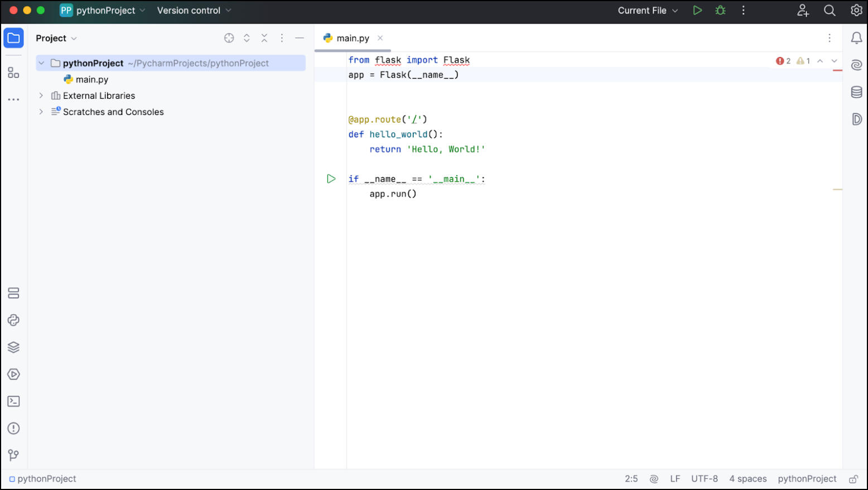Click the errors count indicator showing 2
Image resolution: width=868 pixels, height=490 pixels.
[x=783, y=61]
